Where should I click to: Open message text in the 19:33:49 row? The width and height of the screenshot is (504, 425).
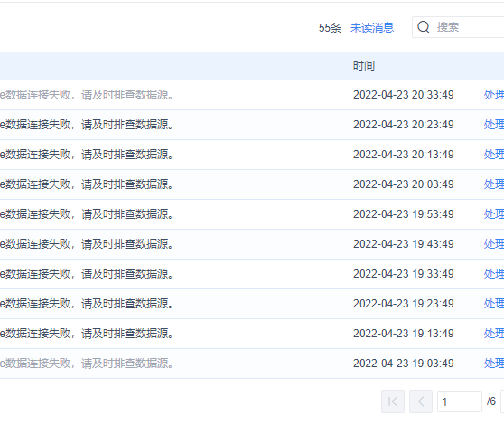87,274
